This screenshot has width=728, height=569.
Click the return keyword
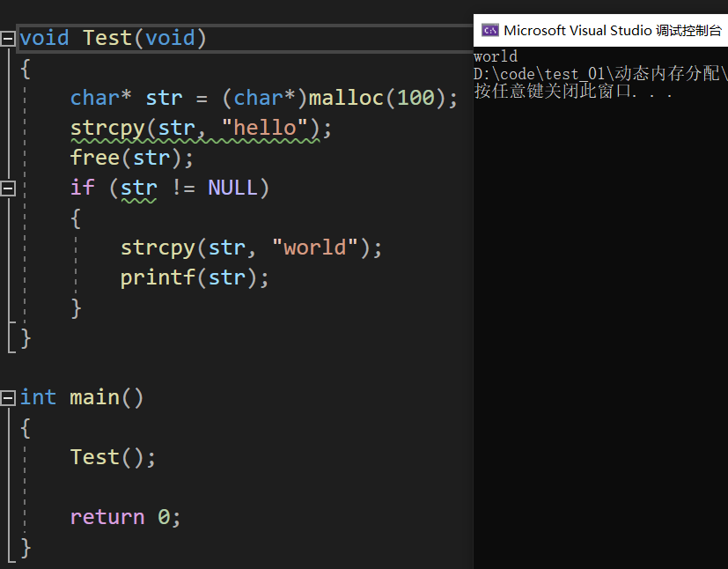[x=107, y=517]
